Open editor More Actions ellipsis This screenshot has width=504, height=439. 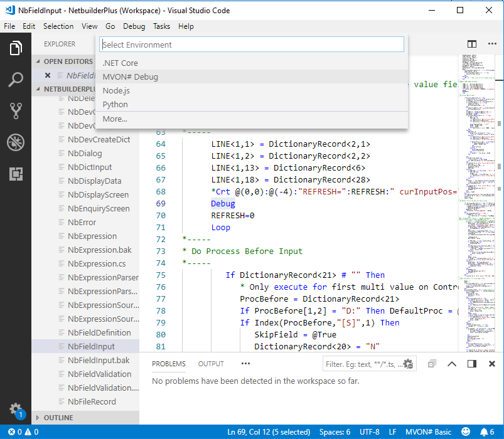[492, 44]
